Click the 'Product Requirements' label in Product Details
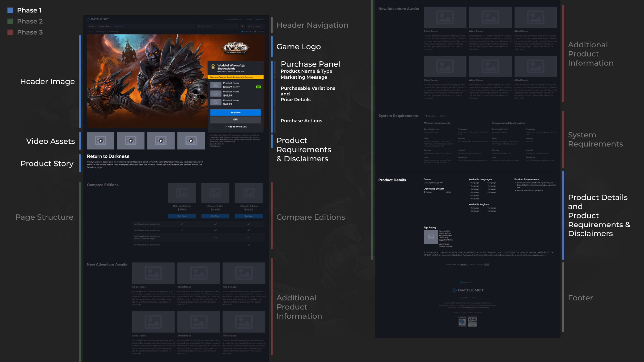Image resolution: width=644 pixels, height=362 pixels. click(527, 179)
